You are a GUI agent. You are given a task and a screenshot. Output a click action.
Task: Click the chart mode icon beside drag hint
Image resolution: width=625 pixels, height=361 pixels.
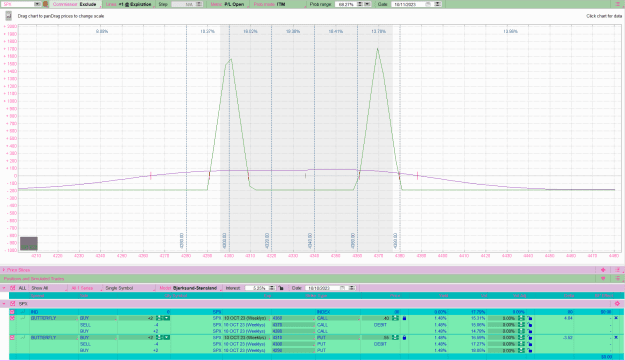[x=8, y=16]
